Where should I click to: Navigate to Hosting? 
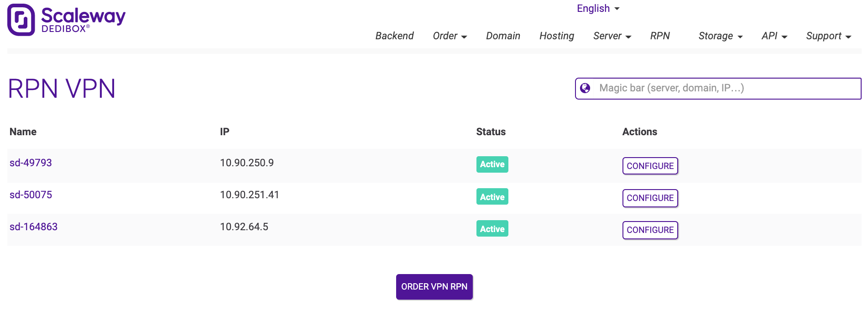(556, 36)
